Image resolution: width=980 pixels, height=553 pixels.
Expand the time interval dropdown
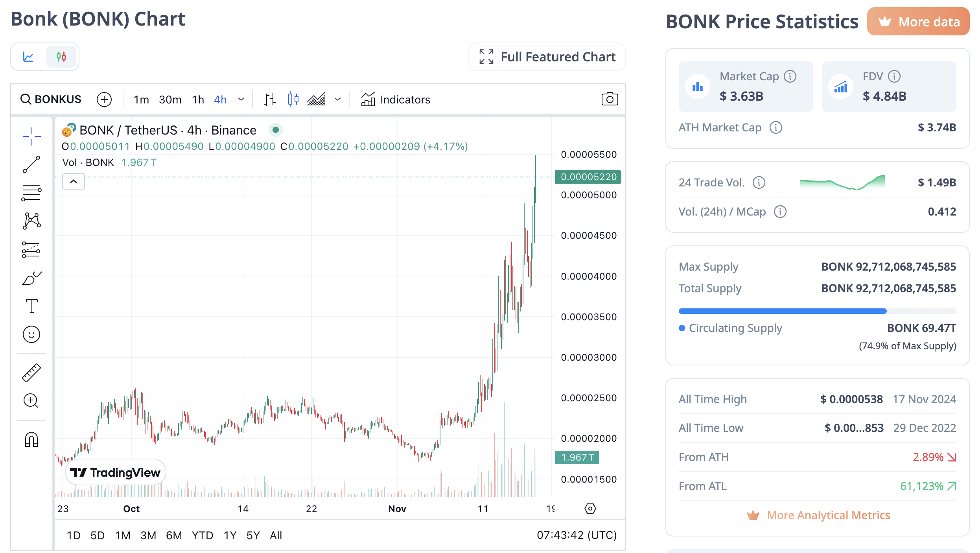pyautogui.click(x=241, y=100)
